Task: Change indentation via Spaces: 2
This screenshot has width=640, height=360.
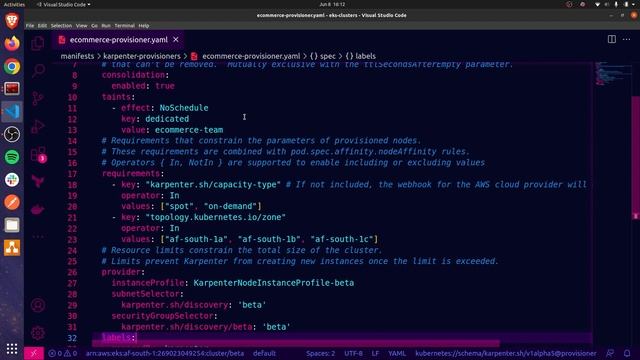Action: point(320,353)
